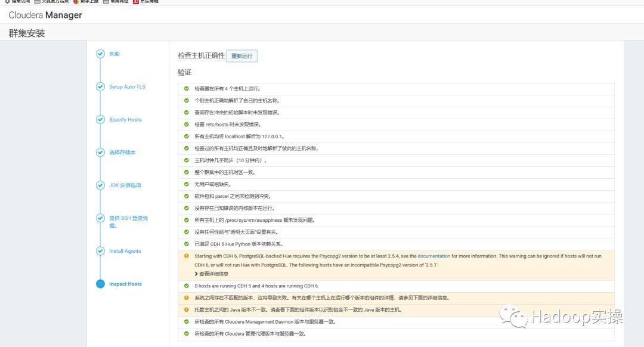
Task: Click green check icon for 软件包和 parcel row
Action: 187,196
